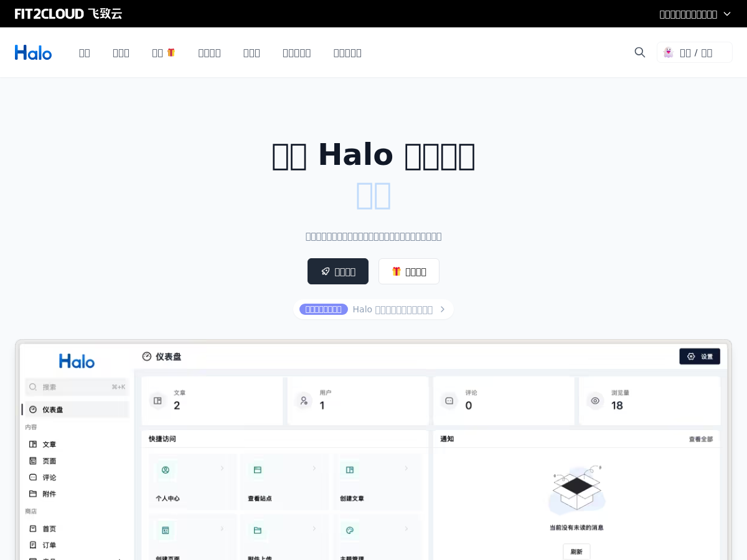Open the announcement pill chevron below the buttons
The width and height of the screenshot is (747, 560).
click(443, 309)
